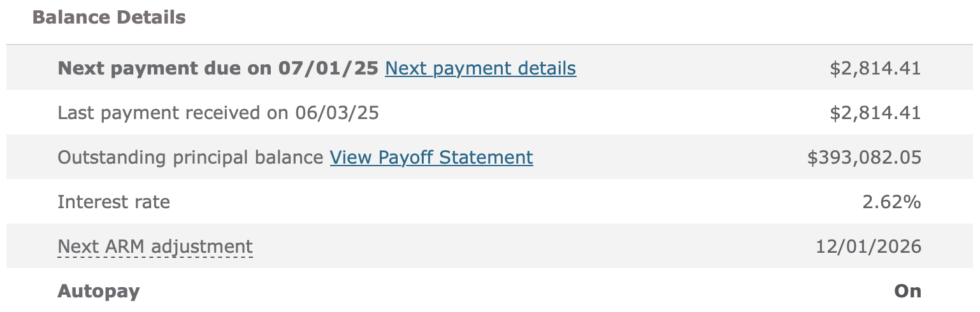Click the Next payment due on 07/01/25 text
The width and height of the screenshot is (980, 312).
(x=219, y=68)
